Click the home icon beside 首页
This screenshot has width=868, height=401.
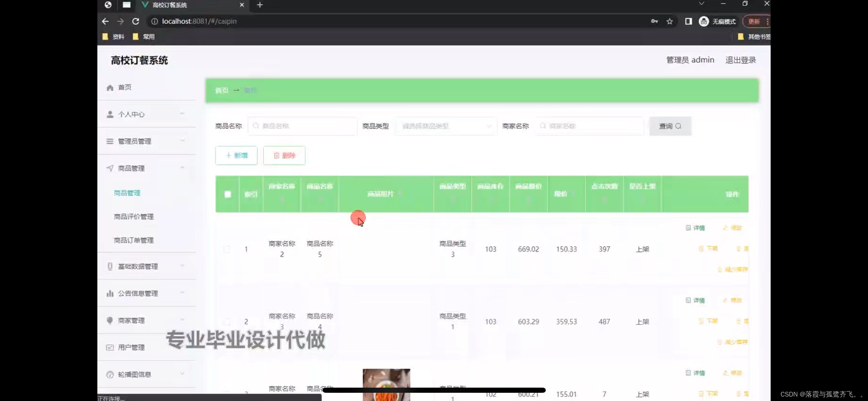click(110, 87)
